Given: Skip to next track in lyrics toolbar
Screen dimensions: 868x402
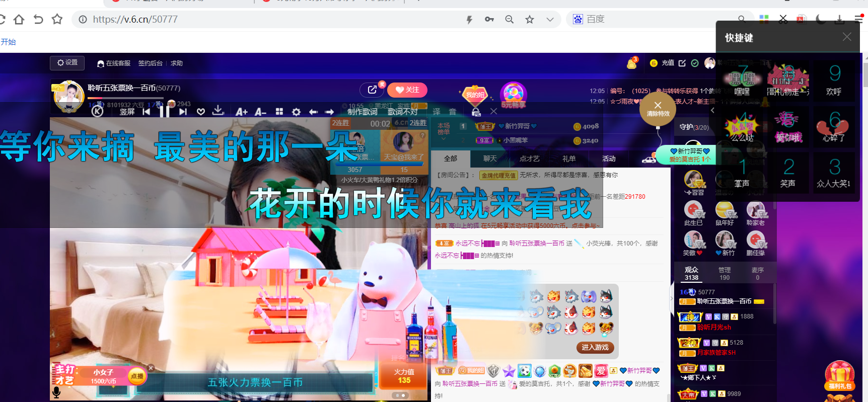Looking at the screenshot, I should point(183,112).
